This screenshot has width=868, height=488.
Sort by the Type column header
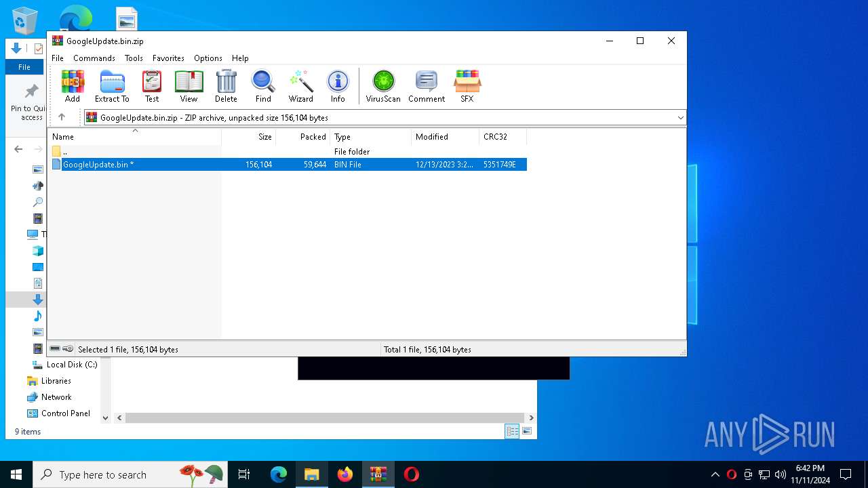coord(371,137)
